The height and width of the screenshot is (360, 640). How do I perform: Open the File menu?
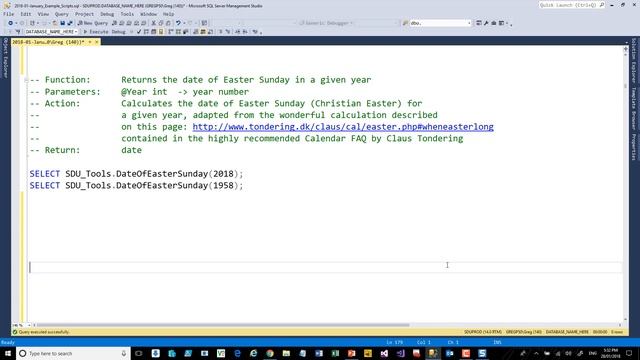click(9, 14)
